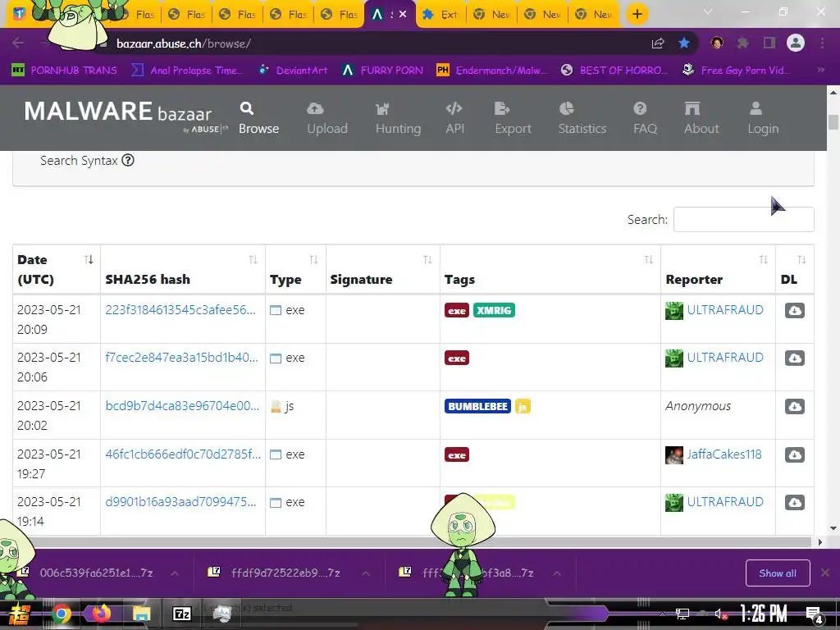
Task: Open DeviantArt bookmark
Action: [294, 71]
